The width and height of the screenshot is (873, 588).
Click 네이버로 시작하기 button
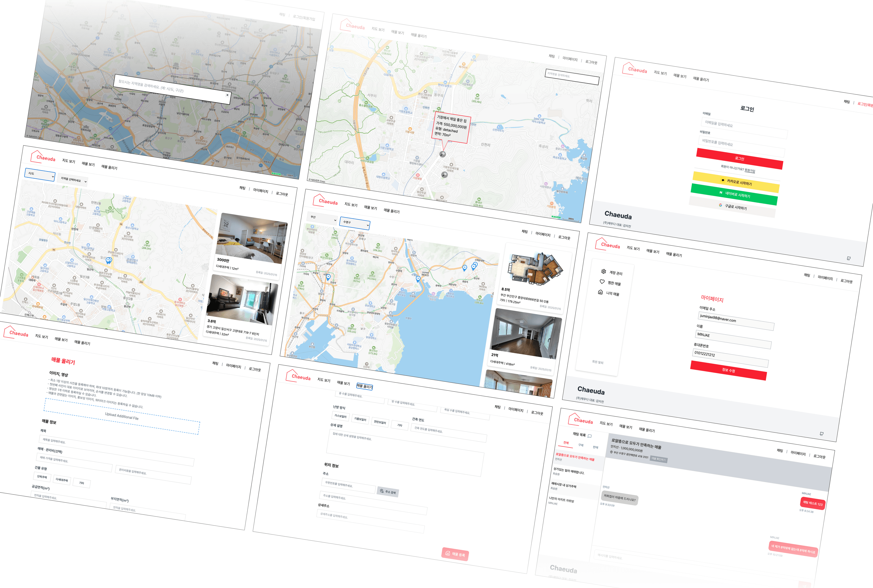pos(734,195)
